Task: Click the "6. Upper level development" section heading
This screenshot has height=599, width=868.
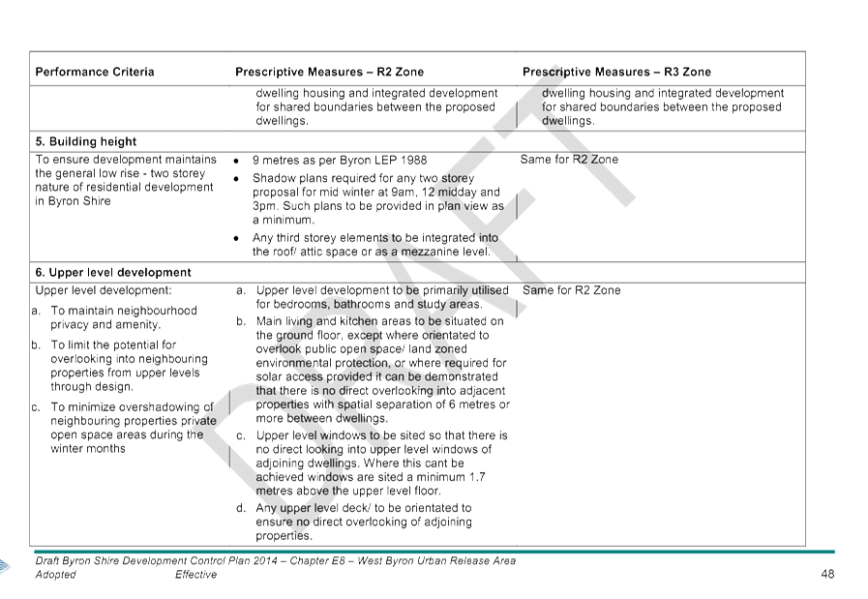Action: click(113, 272)
